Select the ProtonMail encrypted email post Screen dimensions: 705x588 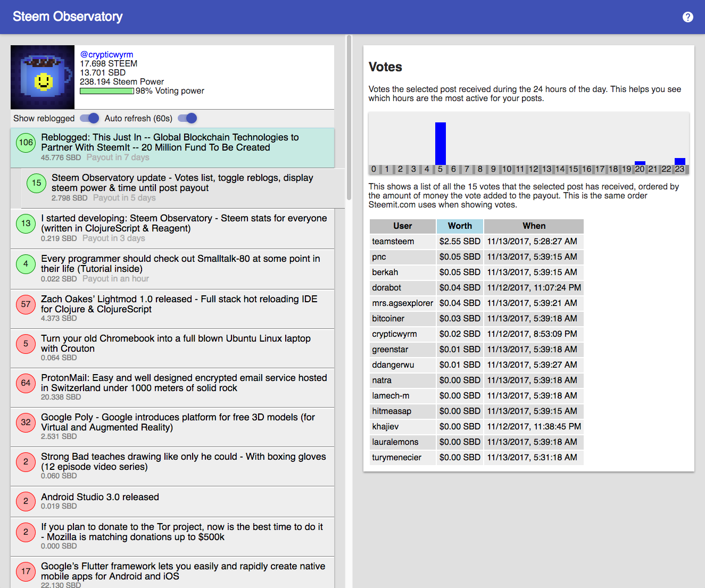click(172, 387)
